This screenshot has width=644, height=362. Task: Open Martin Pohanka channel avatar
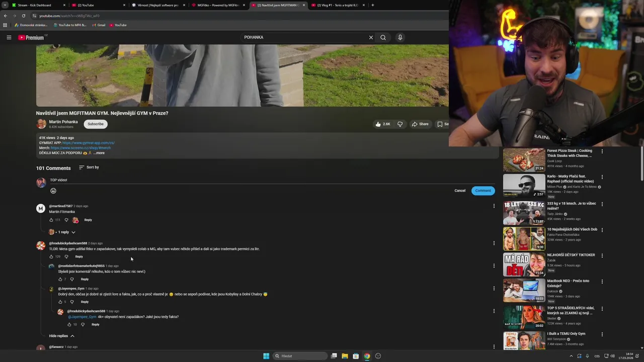pyautogui.click(x=41, y=124)
